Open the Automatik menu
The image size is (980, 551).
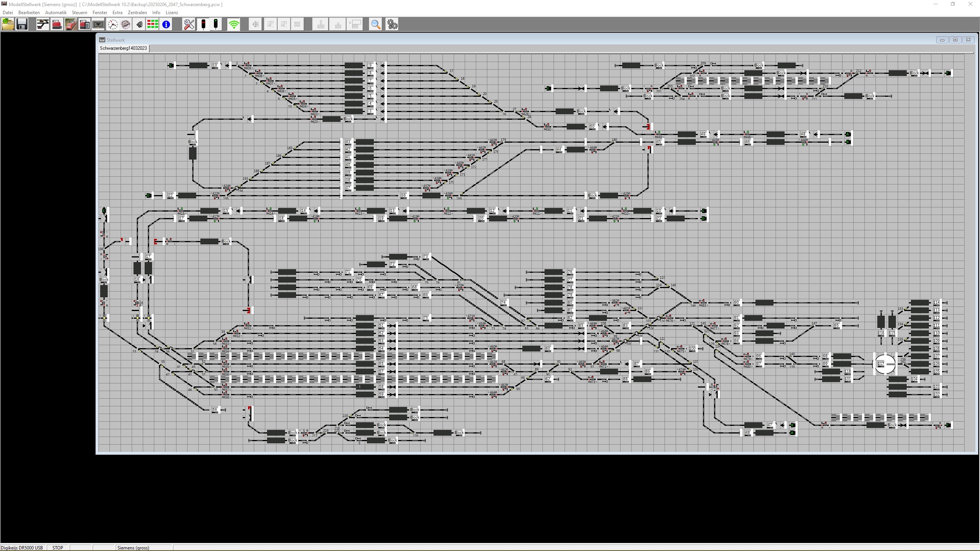56,13
